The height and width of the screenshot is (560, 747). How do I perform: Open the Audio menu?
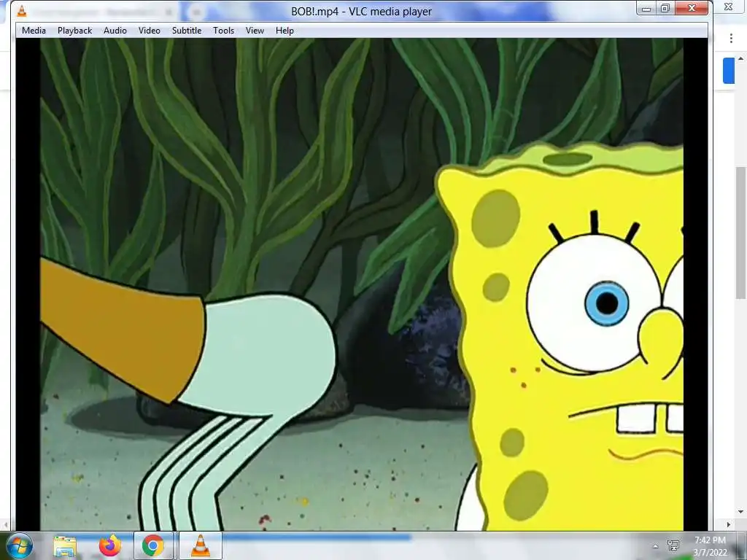coord(115,31)
